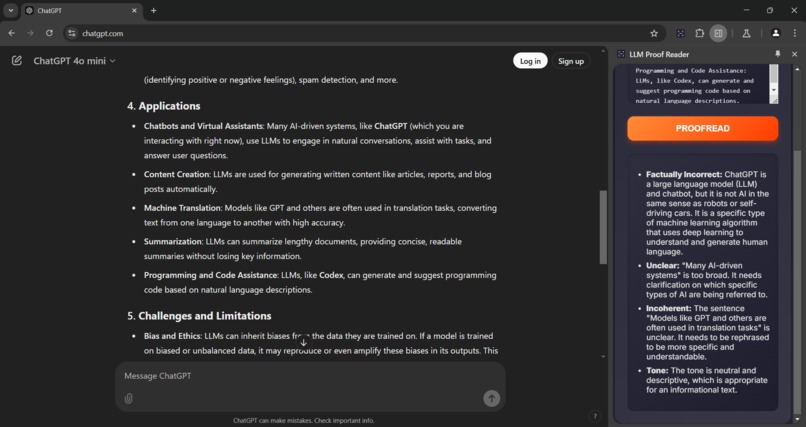Click the send message arrow button
806x427 pixels.
pyautogui.click(x=491, y=398)
